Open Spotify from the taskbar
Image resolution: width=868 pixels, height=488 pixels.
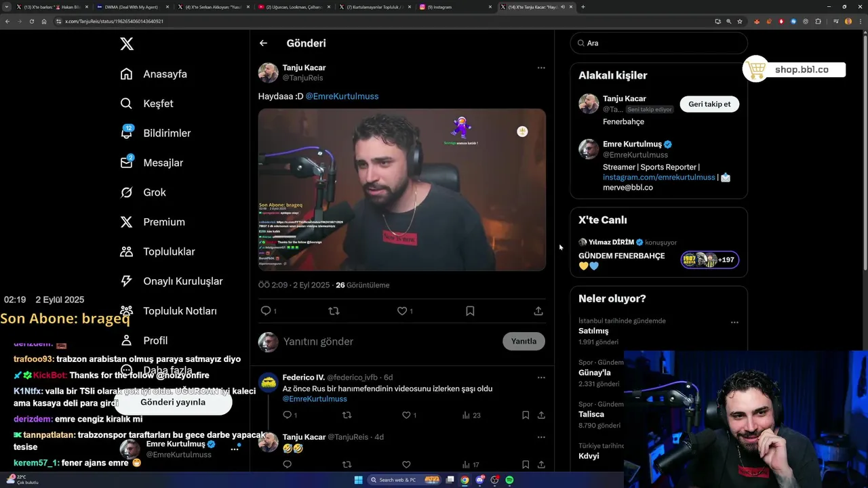pyautogui.click(x=509, y=480)
